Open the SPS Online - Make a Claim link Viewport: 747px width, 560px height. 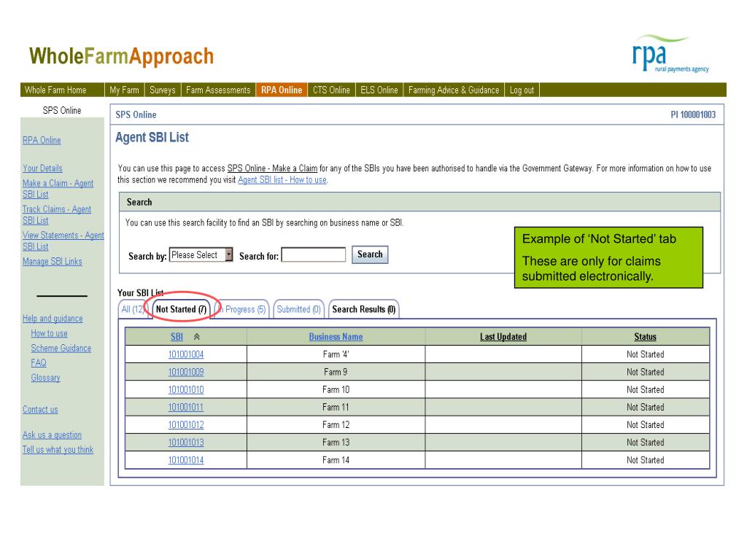pos(272,168)
